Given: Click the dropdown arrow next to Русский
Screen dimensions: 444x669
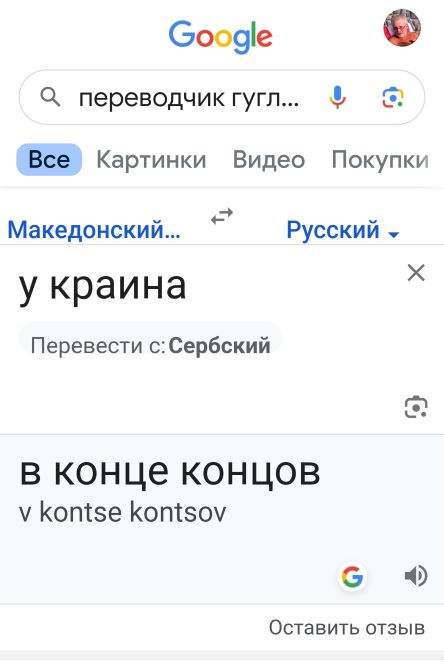Looking at the screenshot, I should (x=394, y=234).
